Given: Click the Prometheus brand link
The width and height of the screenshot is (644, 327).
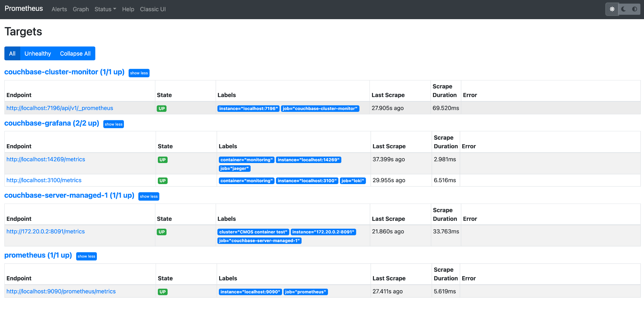Looking at the screenshot, I should point(24,8).
